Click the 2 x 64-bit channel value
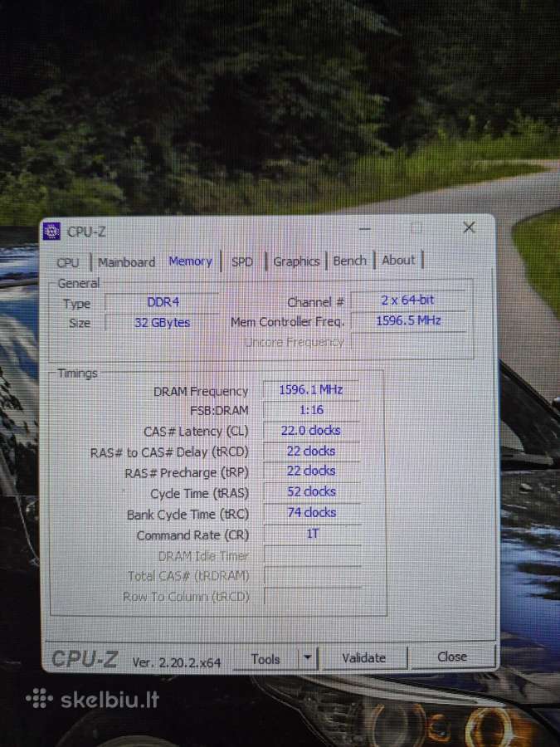Image resolution: width=560 pixels, height=747 pixels. [x=407, y=300]
